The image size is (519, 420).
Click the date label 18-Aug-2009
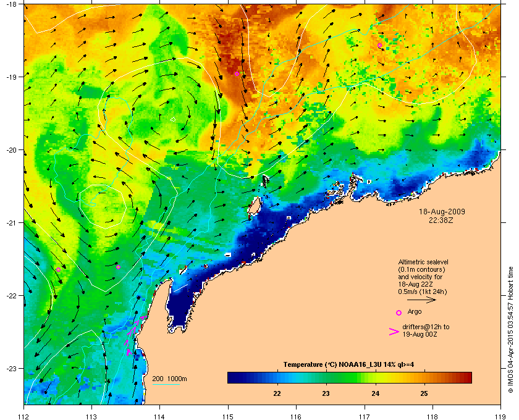[x=442, y=212]
